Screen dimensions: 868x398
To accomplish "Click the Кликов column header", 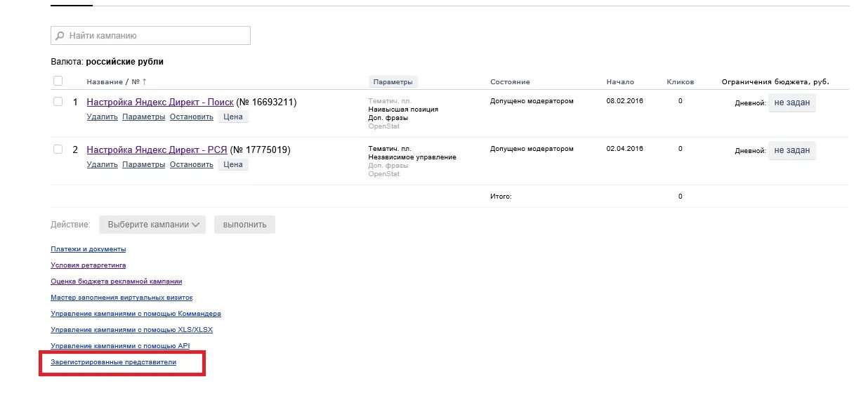I will pos(680,82).
